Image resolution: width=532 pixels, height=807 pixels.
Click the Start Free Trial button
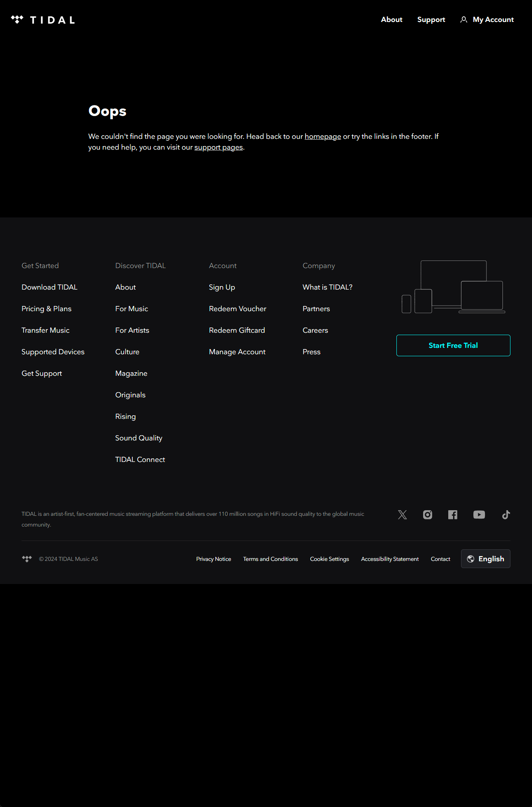coord(453,345)
